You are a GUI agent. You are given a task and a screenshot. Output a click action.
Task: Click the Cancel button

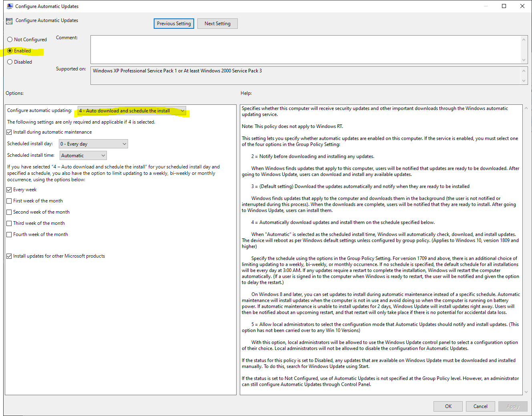(x=480, y=406)
